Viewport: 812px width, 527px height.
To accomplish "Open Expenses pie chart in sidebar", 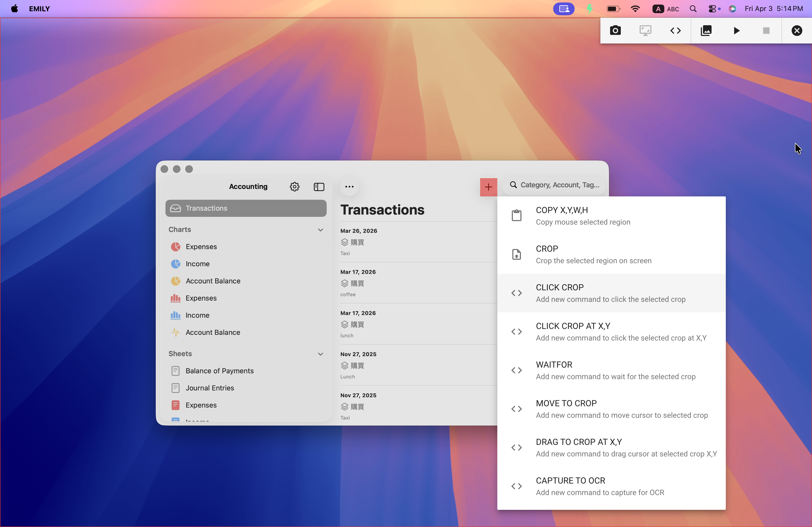I will (x=201, y=246).
